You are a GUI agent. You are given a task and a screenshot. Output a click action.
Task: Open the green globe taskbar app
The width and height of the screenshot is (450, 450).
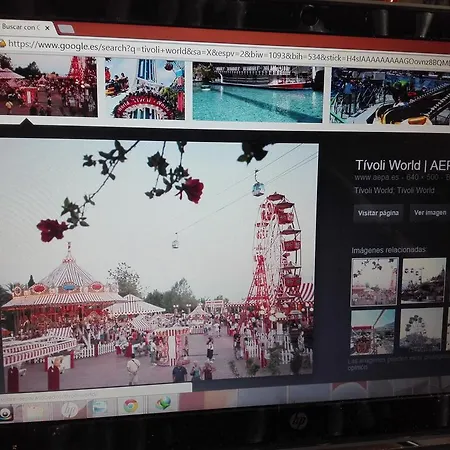click(163, 403)
